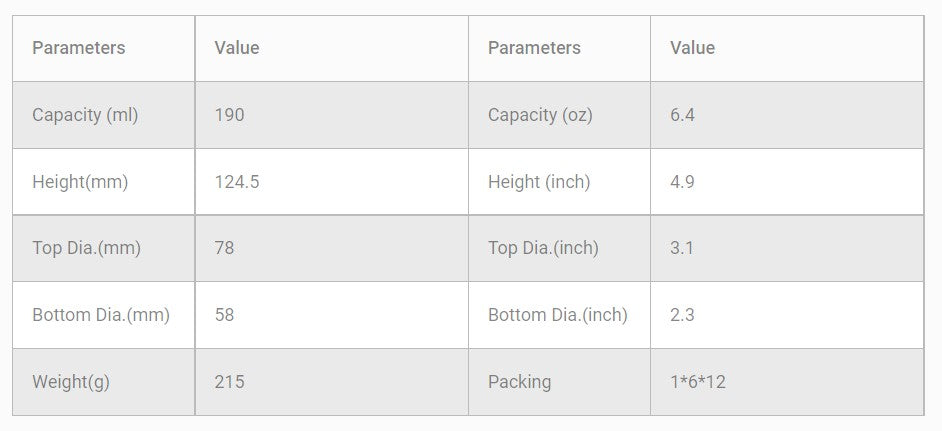Select the 58 bottom diameter value
942x431 pixels.
click(225, 315)
